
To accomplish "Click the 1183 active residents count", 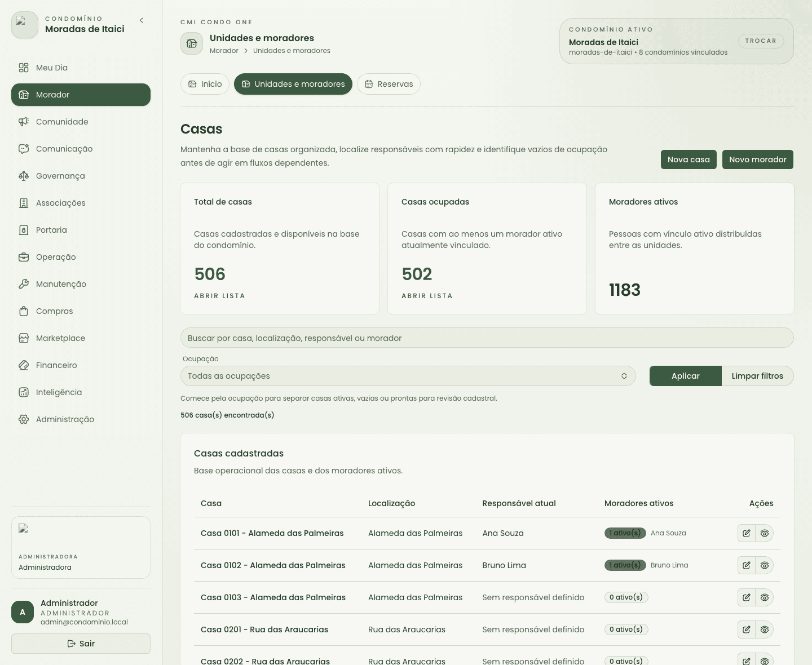I will (625, 290).
